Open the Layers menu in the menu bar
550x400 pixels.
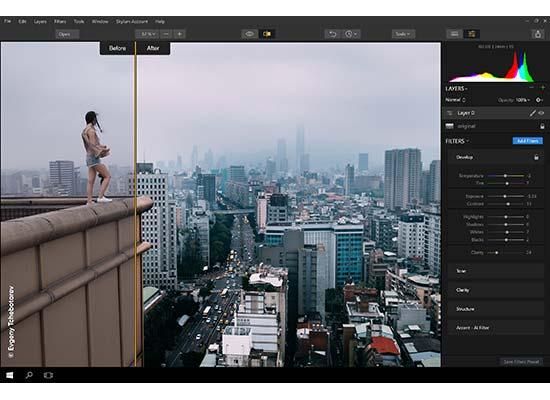40,21
